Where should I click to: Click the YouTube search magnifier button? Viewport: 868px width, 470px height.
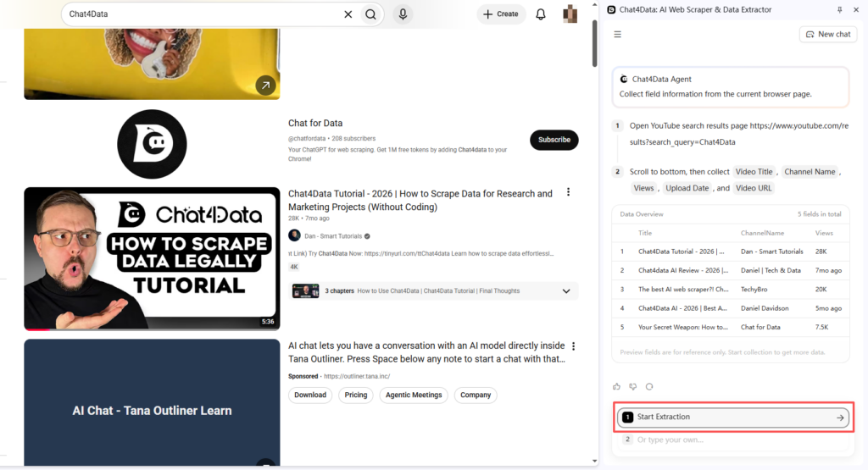click(x=371, y=14)
